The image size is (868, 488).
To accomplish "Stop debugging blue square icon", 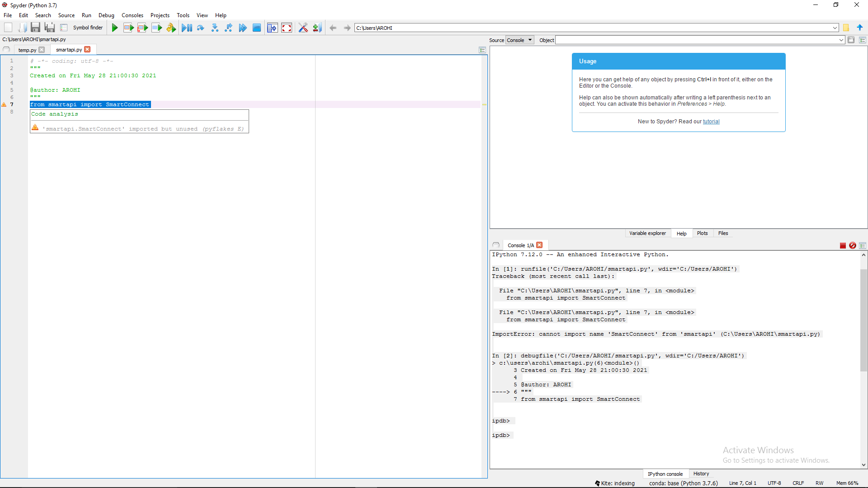I will pyautogui.click(x=257, y=28).
